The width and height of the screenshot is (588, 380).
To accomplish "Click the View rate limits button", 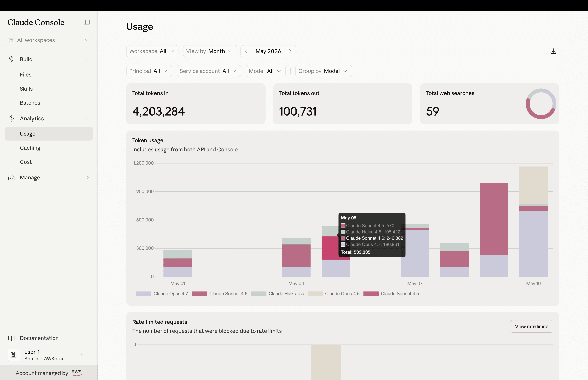I will 532,326.
